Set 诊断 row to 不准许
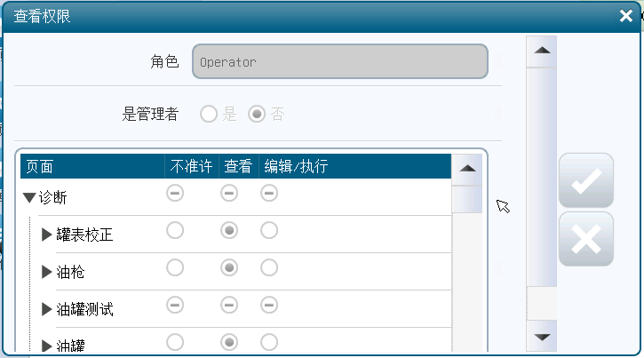 pyautogui.click(x=175, y=194)
